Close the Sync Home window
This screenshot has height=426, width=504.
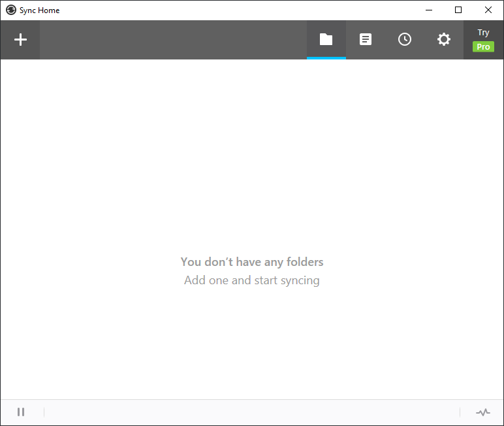point(488,10)
